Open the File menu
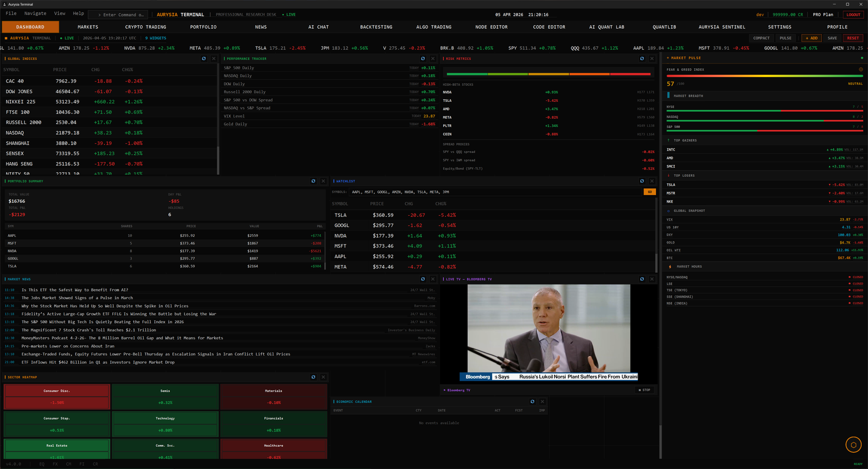The width and height of the screenshot is (868, 469). [x=11, y=14]
